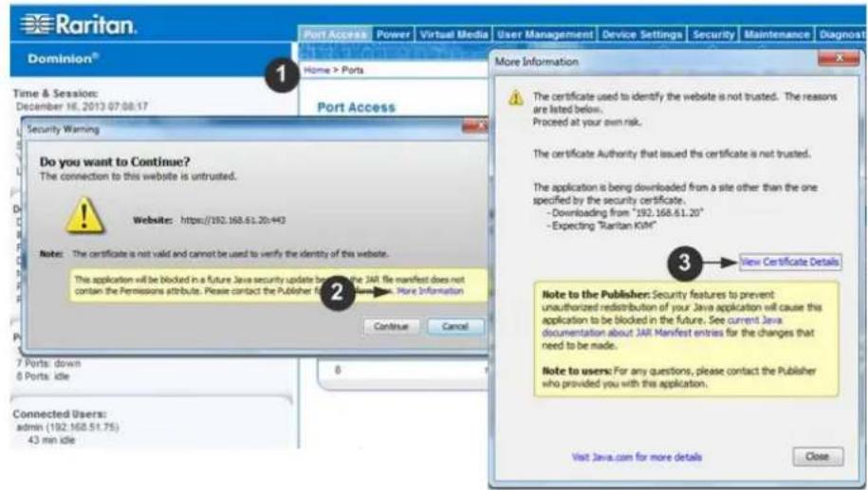Viewport: 868px width, 490px height.
Task: Select the Maintenance tab
Action: [777, 34]
